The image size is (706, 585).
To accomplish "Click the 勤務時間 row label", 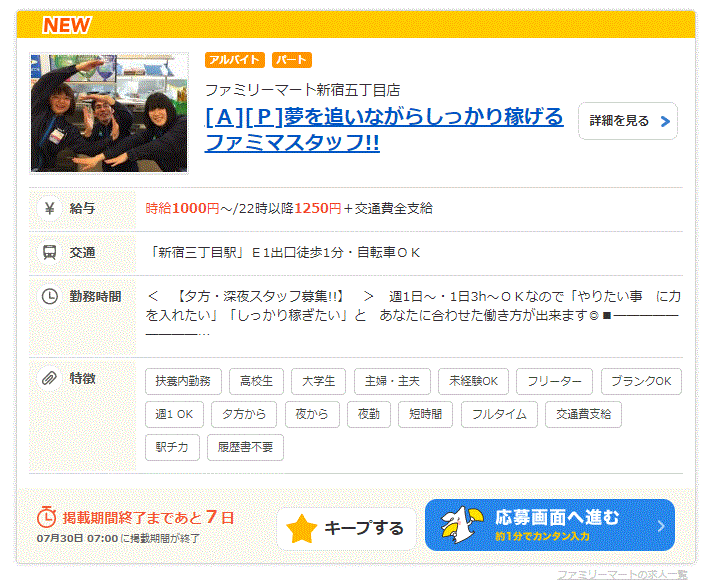I will (x=95, y=296).
